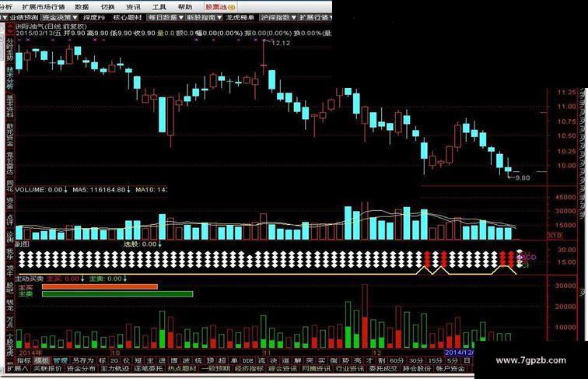588x379 pixels.
Task: Select 竞价雷达 sidebar tab
Action: (10, 163)
